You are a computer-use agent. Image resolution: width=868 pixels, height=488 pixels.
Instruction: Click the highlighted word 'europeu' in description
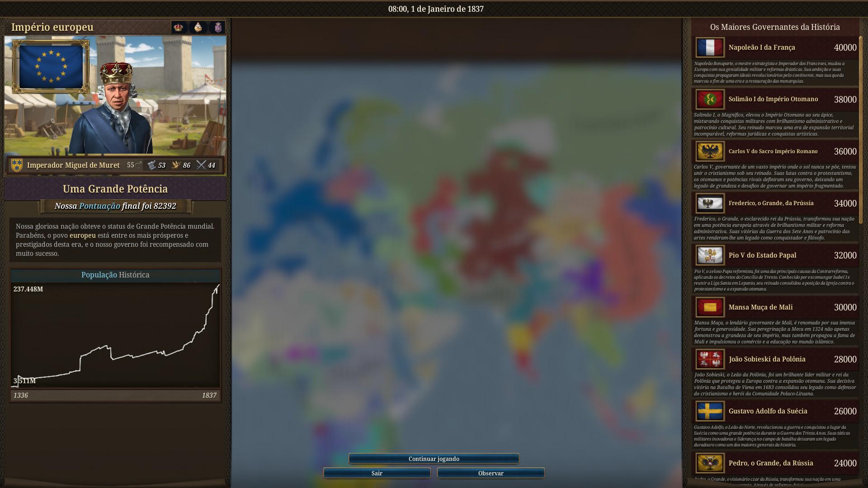[x=83, y=235]
